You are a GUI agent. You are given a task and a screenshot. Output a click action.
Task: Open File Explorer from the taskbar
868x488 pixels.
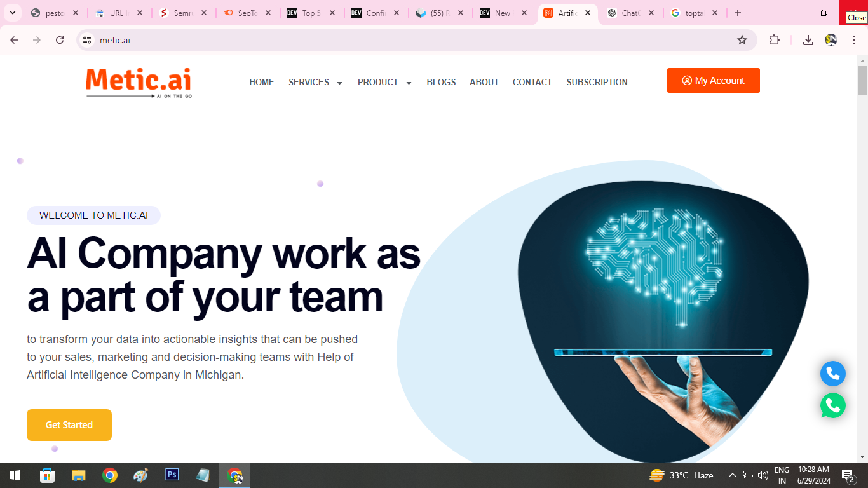(x=78, y=475)
